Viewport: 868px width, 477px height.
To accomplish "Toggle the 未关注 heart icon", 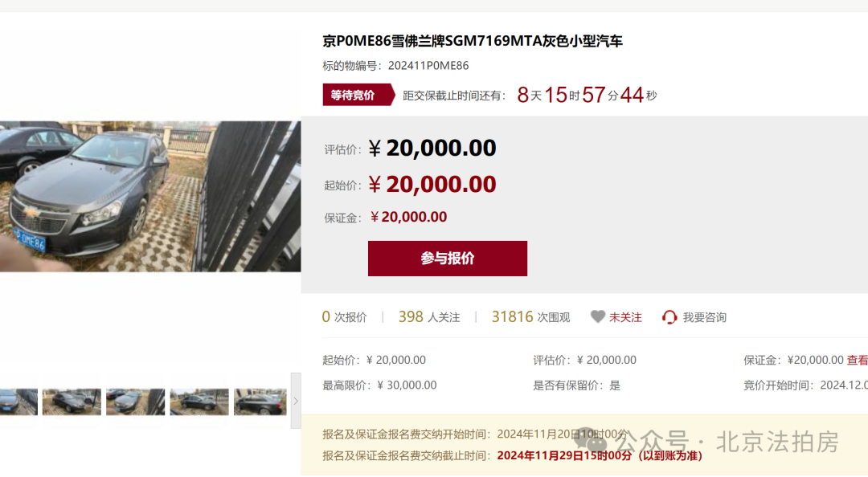I will point(598,317).
